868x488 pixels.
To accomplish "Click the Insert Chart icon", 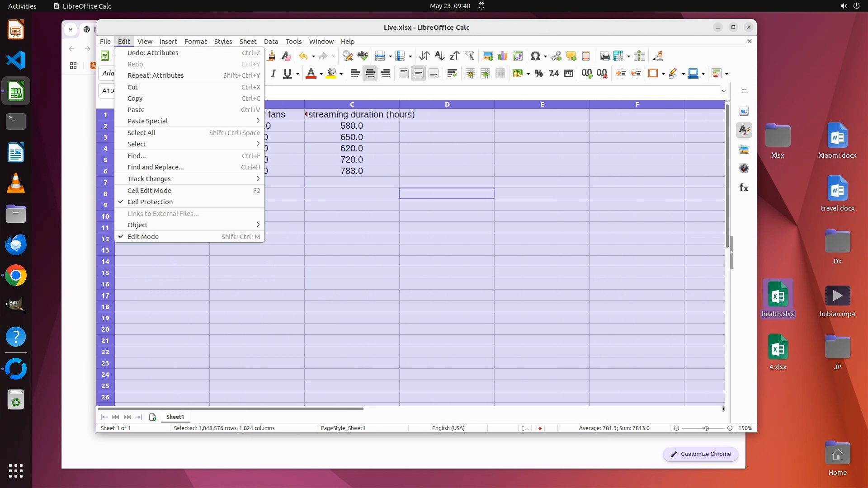I will 502,56.
